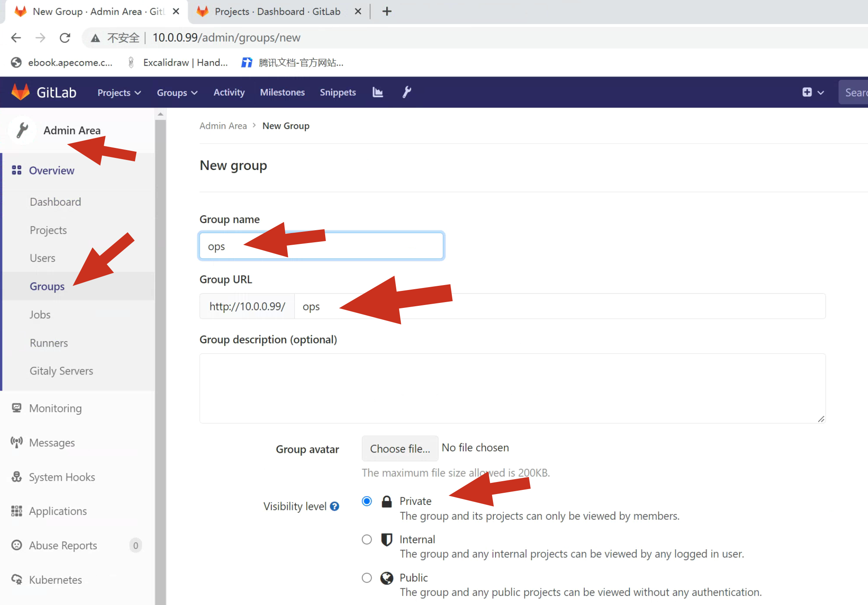Select the Internal visibility radio button
Image resolution: width=868 pixels, height=605 pixels.
pyautogui.click(x=367, y=539)
